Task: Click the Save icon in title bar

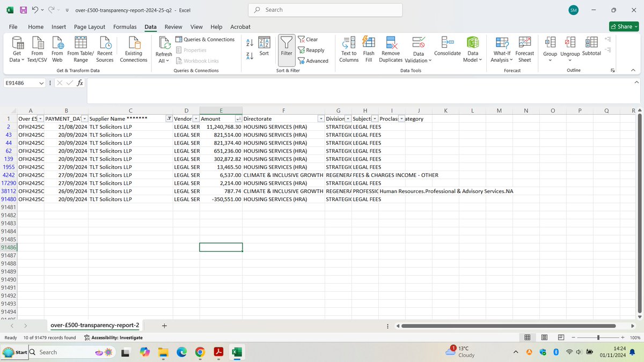Action: (24, 10)
